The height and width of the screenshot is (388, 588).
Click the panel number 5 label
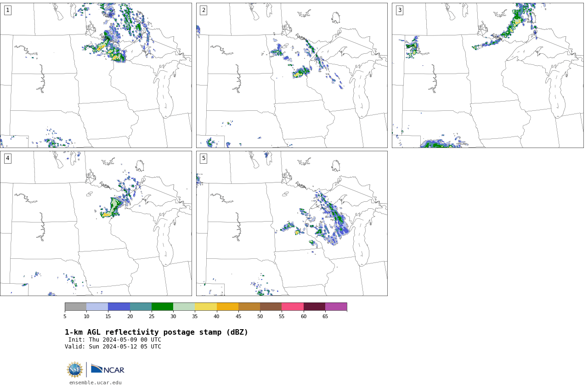[204, 158]
